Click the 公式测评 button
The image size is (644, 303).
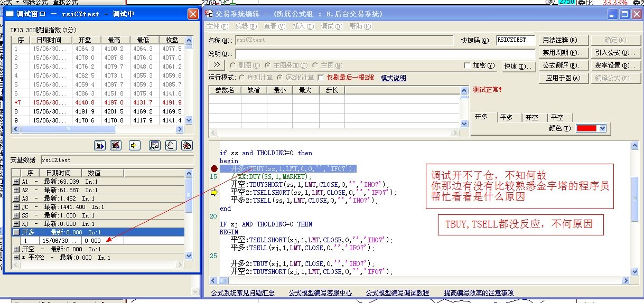563,65
